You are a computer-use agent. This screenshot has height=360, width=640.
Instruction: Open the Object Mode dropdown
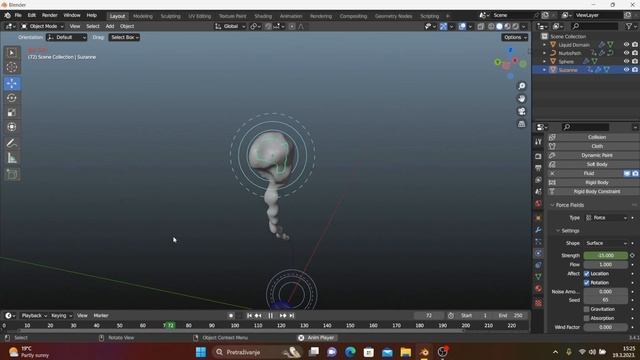(x=42, y=26)
